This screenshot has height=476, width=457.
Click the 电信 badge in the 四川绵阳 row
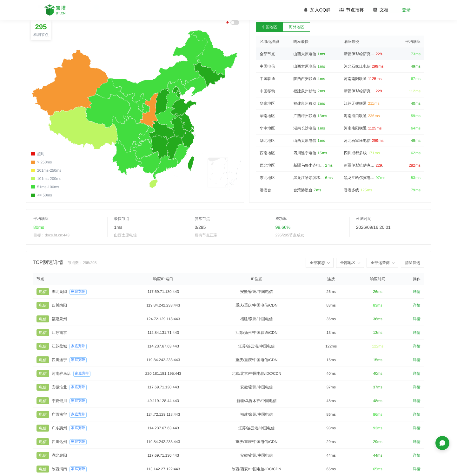[43, 305]
